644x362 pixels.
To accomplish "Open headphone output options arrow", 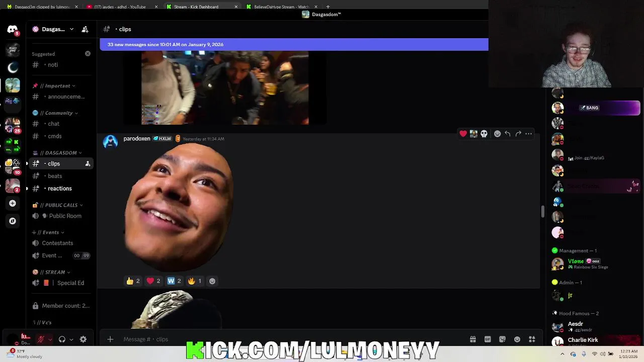I will pyautogui.click(x=71, y=339).
